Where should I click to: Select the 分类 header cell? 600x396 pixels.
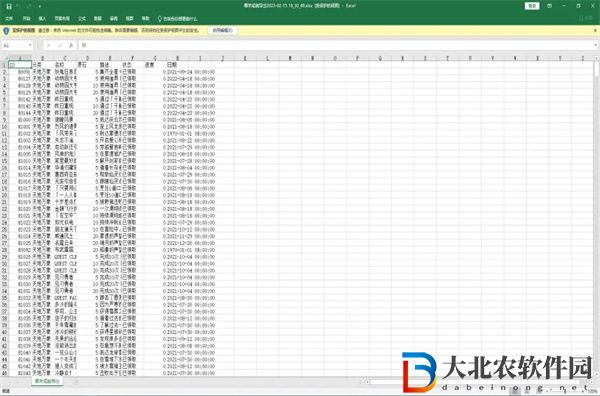(42, 65)
